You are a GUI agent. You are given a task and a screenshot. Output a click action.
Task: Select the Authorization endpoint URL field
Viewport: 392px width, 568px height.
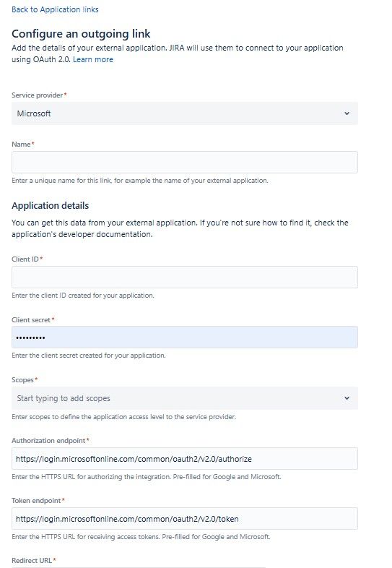185,459
